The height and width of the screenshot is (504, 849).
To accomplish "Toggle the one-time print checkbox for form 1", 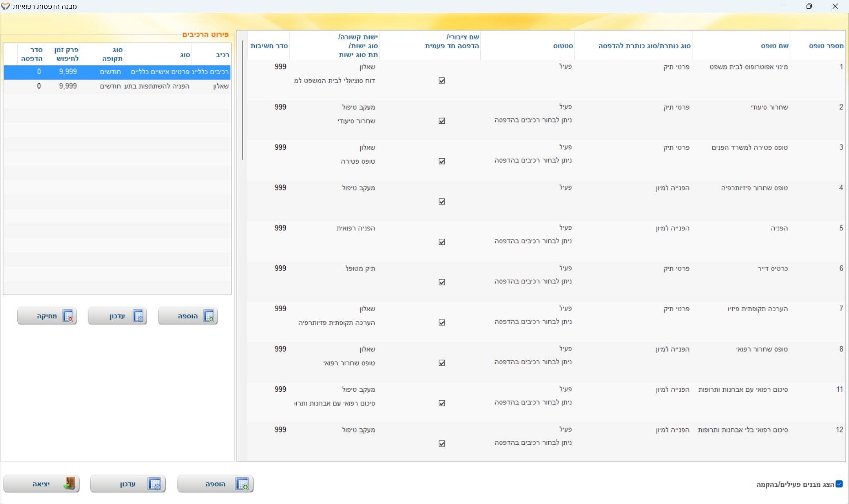I will pos(442,80).
